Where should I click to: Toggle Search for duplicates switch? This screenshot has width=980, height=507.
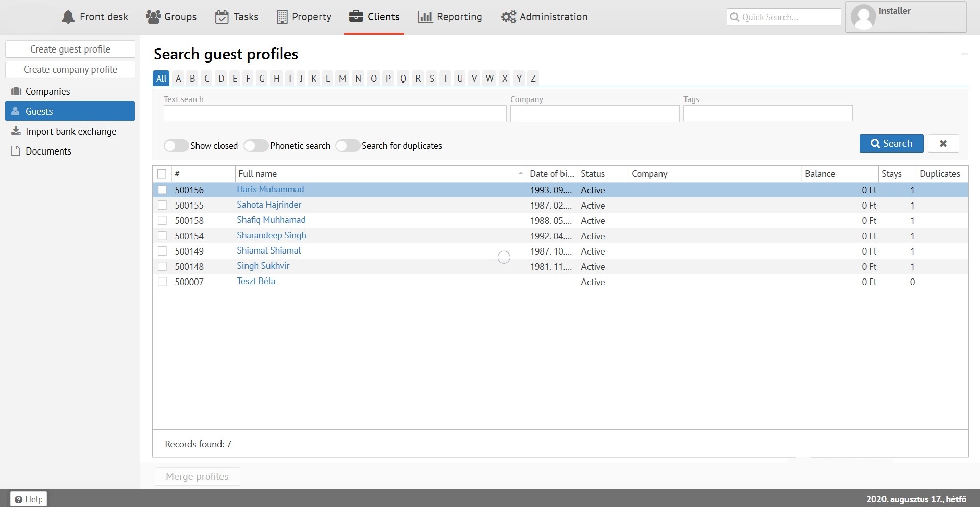pos(348,146)
